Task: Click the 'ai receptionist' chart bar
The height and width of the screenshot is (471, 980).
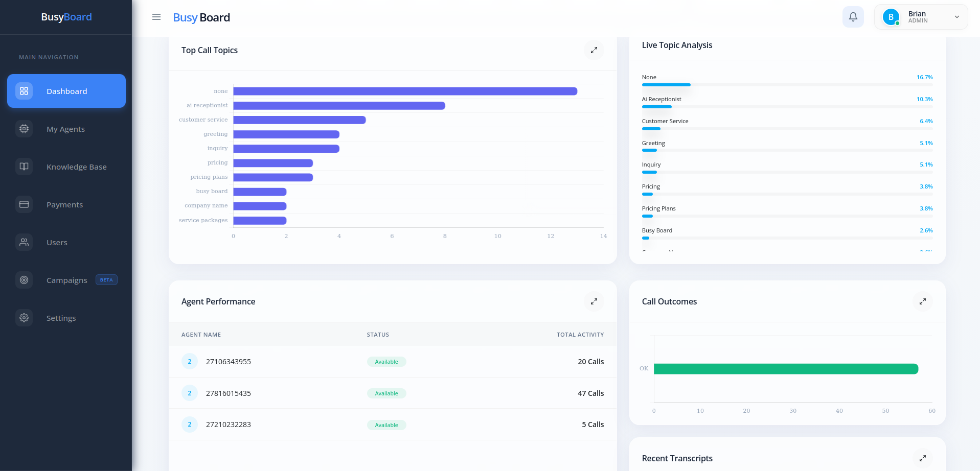Action: pyautogui.click(x=339, y=106)
